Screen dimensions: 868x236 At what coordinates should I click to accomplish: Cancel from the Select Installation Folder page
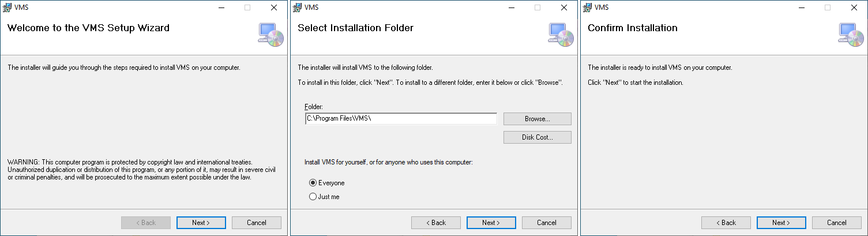pos(547,223)
